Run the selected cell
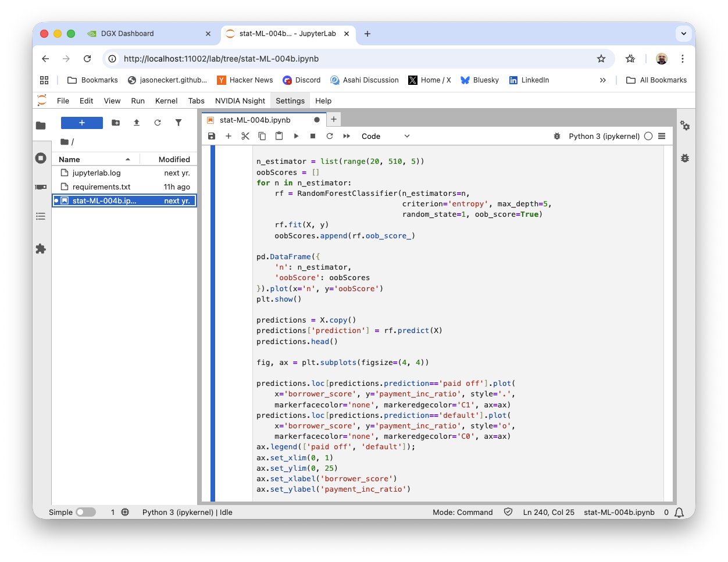The height and width of the screenshot is (562, 728). (x=296, y=136)
